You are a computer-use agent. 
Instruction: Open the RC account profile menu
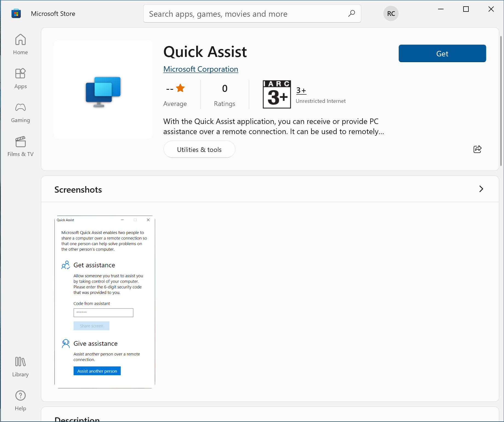tap(391, 13)
